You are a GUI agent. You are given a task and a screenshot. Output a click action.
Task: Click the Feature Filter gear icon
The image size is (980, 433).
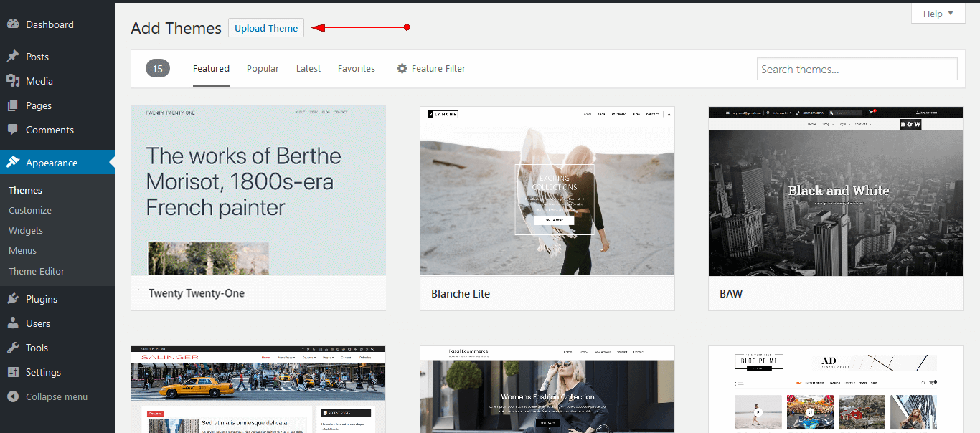point(402,68)
